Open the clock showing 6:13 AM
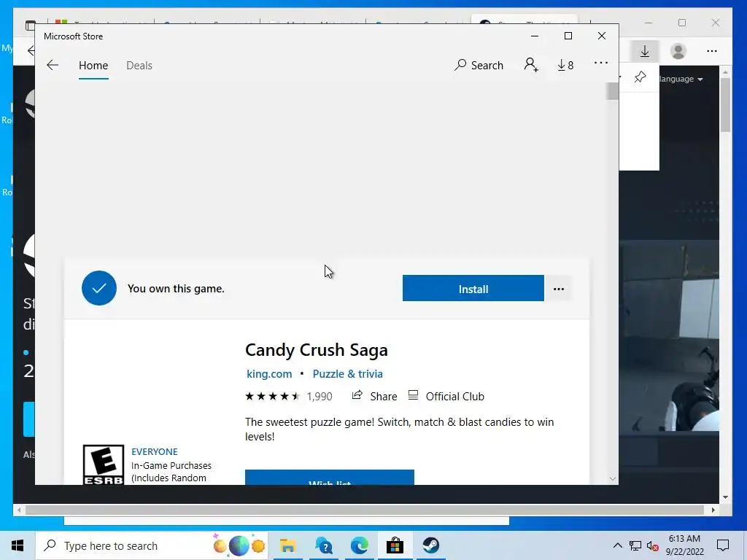The image size is (747, 560). (x=684, y=545)
